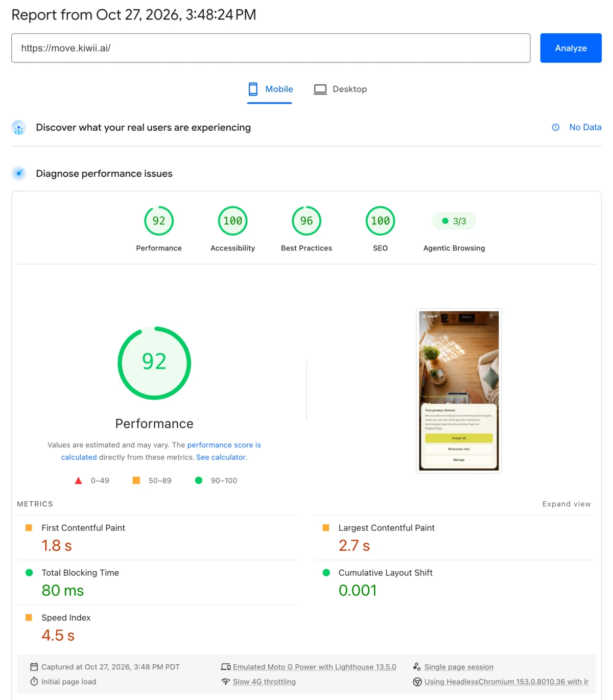Click Single page session text
The height and width of the screenshot is (700, 613).
(459, 667)
